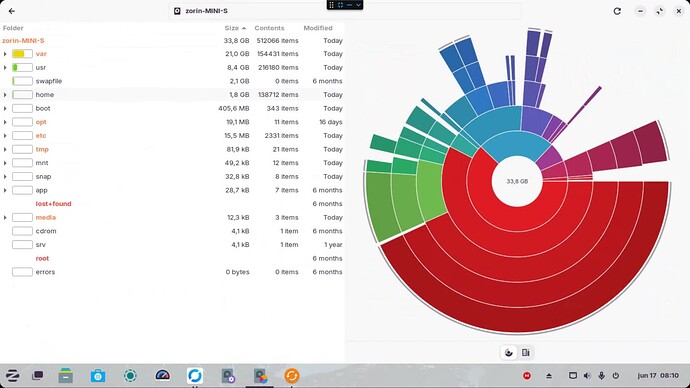Rescan the folder with the reload button
Viewport: 690px width, 388px height.
(617, 11)
